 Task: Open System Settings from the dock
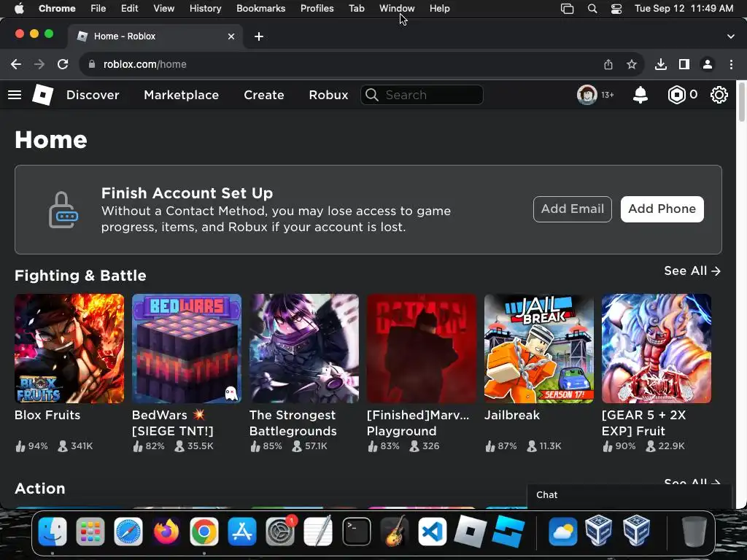(280, 532)
